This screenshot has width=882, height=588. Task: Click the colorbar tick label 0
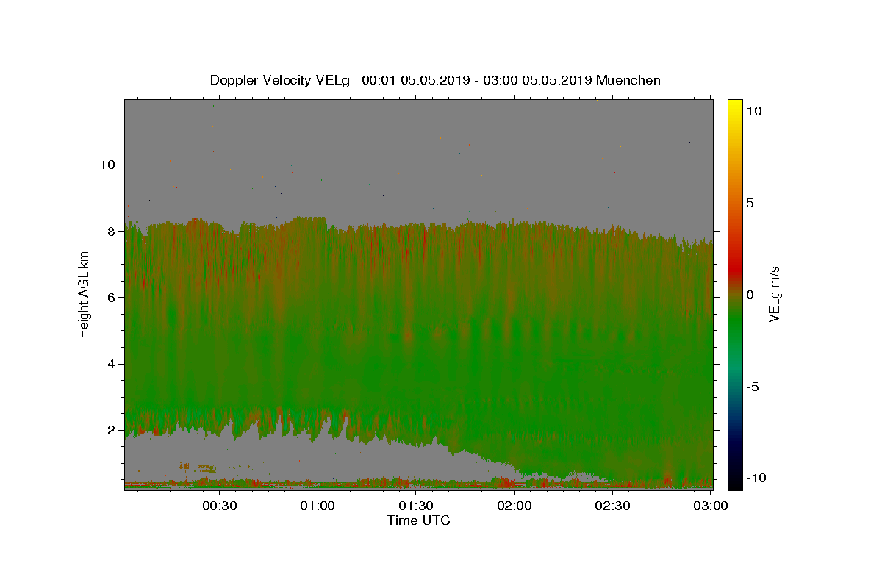(x=750, y=294)
